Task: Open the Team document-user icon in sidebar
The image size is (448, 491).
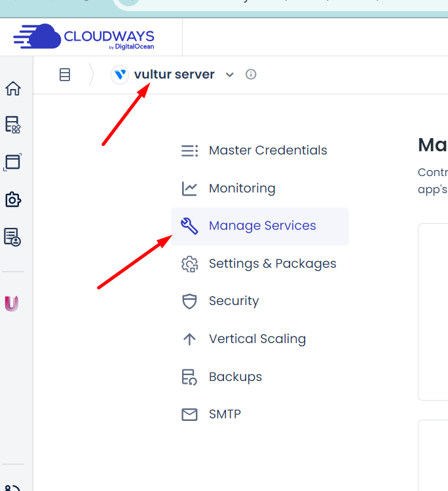Action: [12, 237]
